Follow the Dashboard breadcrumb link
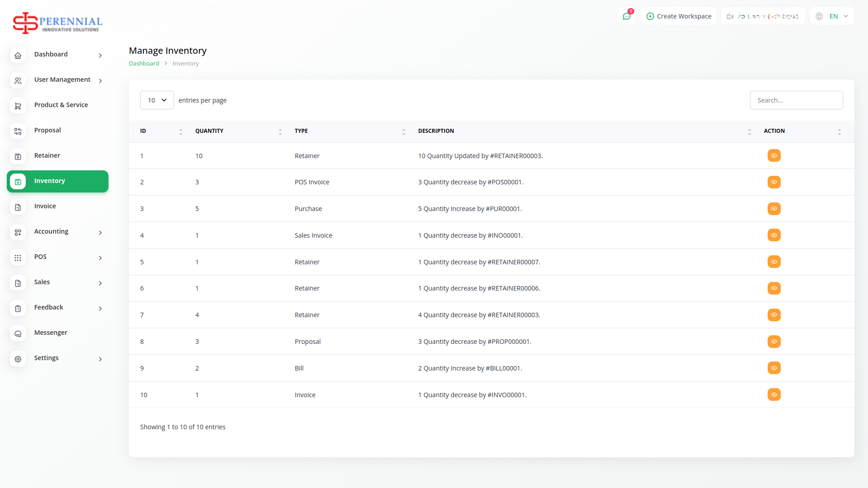868x488 pixels. click(x=144, y=64)
